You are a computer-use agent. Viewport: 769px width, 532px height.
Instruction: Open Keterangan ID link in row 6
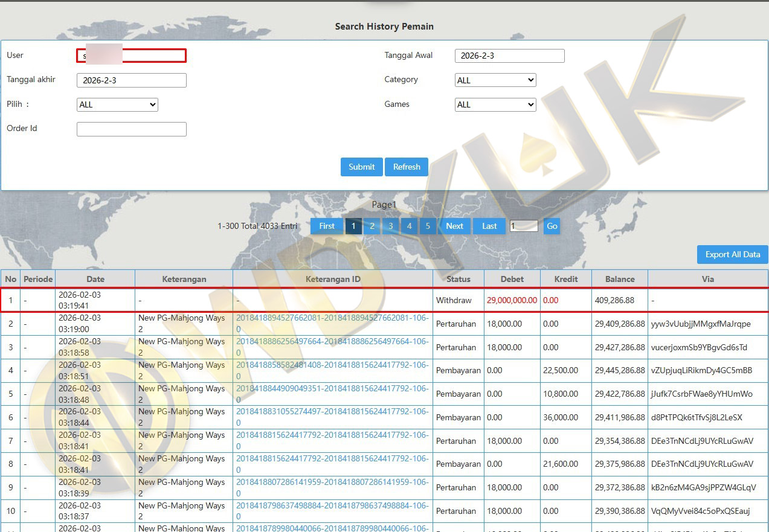click(x=332, y=412)
